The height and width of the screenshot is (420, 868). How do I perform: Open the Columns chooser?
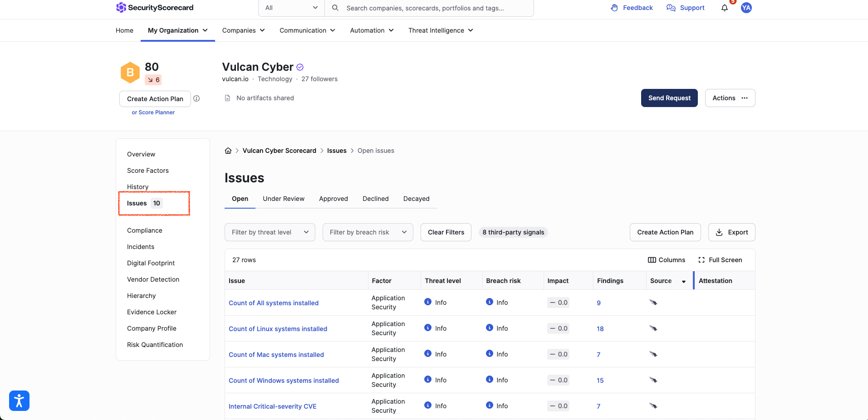667,260
